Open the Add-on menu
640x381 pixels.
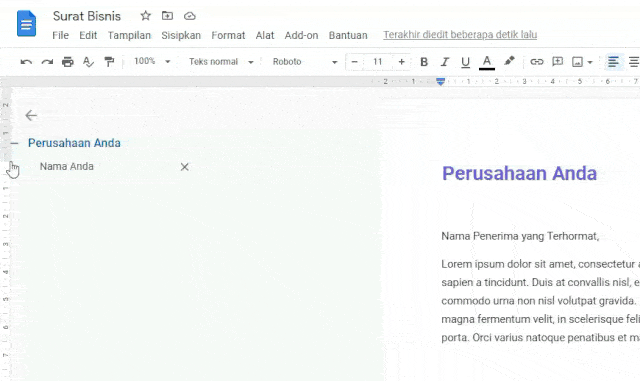click(301, 35)
